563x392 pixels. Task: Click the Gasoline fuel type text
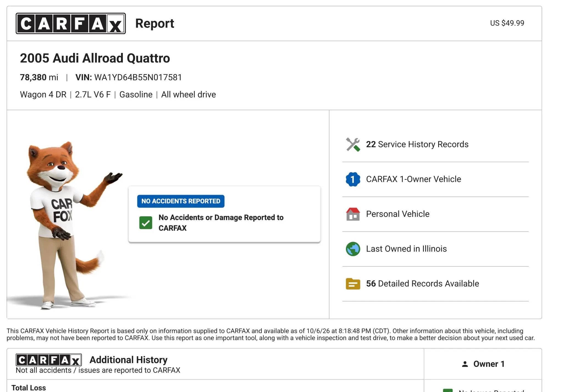(136, 95)
